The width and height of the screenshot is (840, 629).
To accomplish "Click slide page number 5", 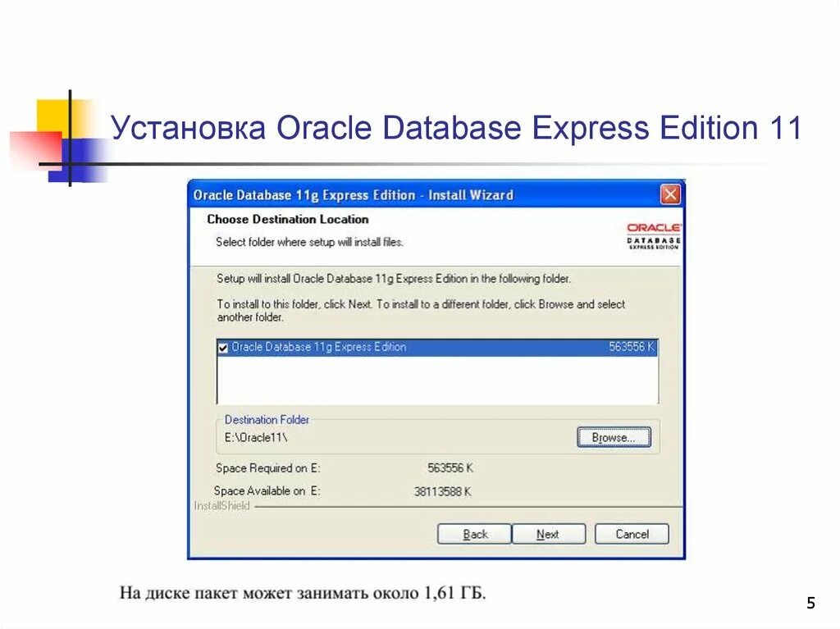I will 810,604.
